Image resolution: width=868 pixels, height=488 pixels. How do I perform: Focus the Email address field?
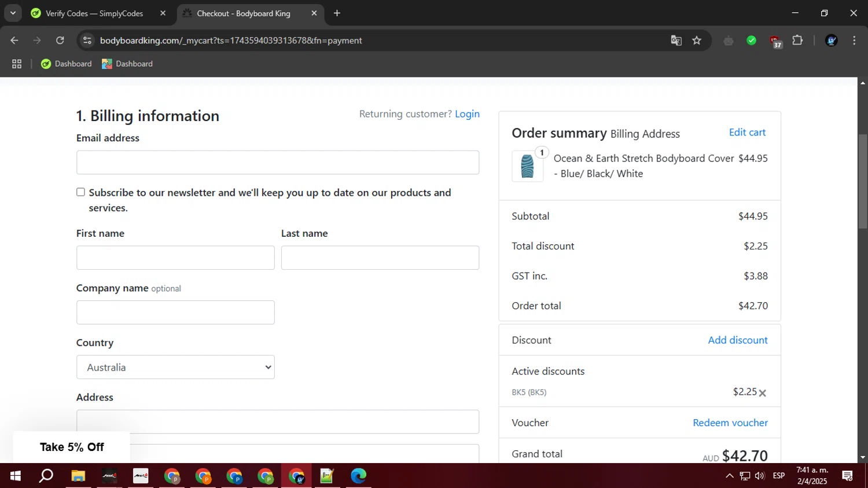pyautogui.click(x=278, y=162)
